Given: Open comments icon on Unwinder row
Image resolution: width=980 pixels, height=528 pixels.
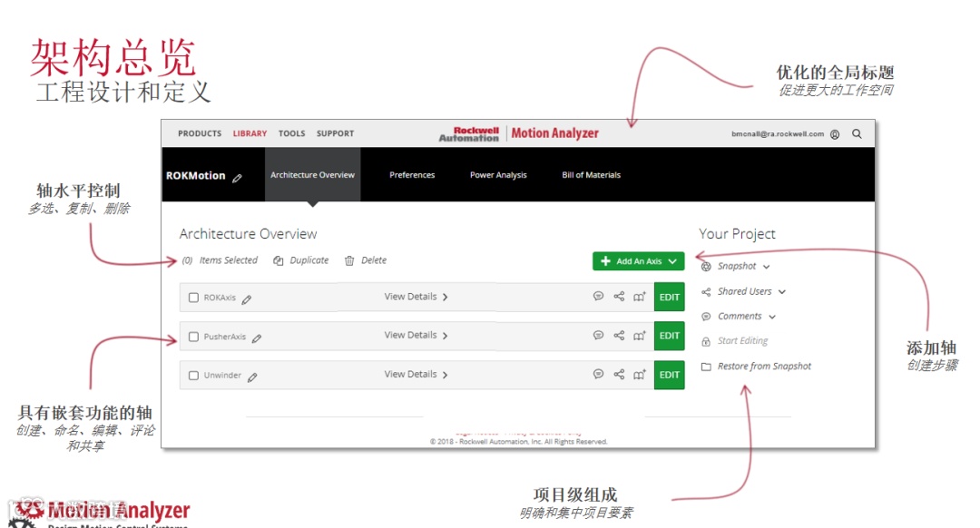Looking at the screenshot, I should [x=598, y=375].
